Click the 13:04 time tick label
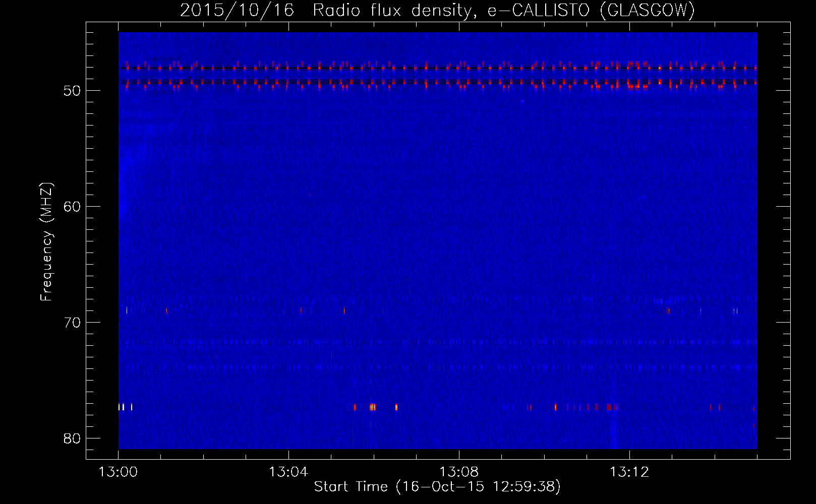The width and height of the screenshot is (816, 504). click(x=288, y=472)
